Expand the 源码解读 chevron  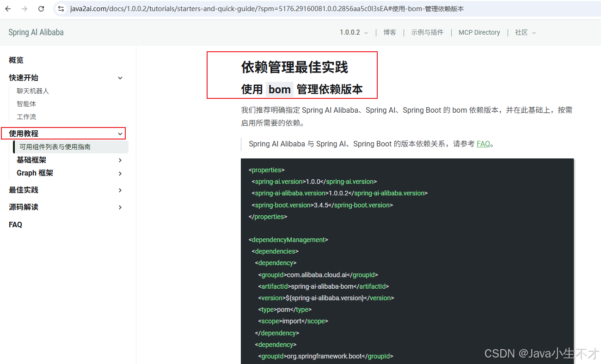[x=120, y=207]
